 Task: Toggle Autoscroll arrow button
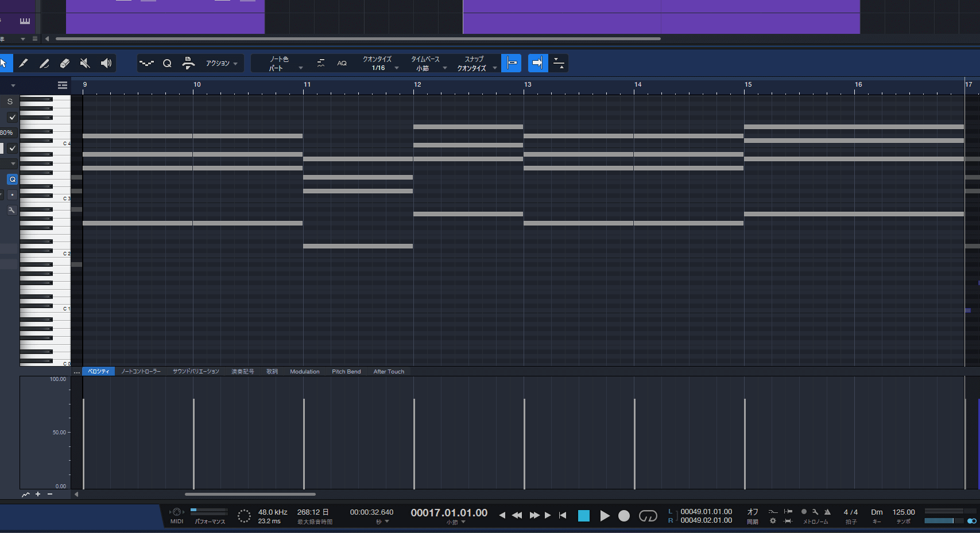(537, 63)
